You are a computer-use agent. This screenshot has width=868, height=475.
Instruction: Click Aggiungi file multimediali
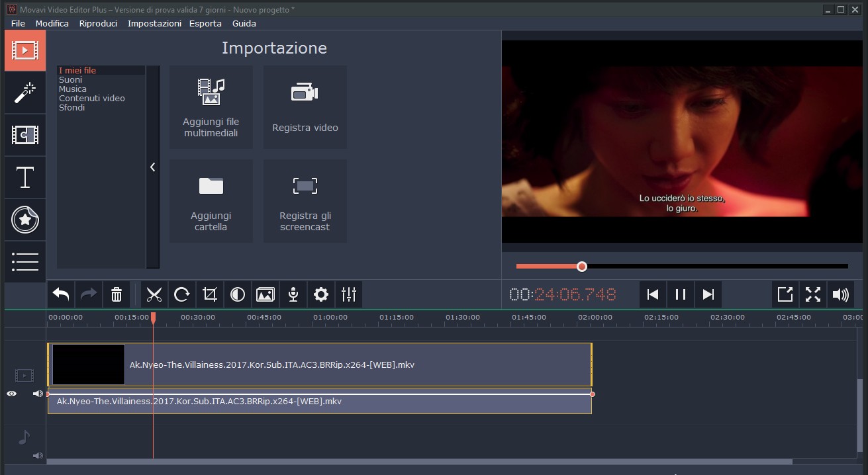tap(211, 107)
